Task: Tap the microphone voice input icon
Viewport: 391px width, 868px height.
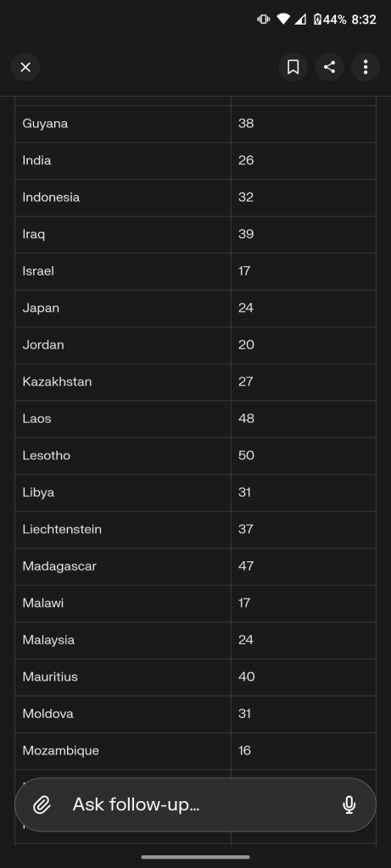Action: (x=349, y=804)
